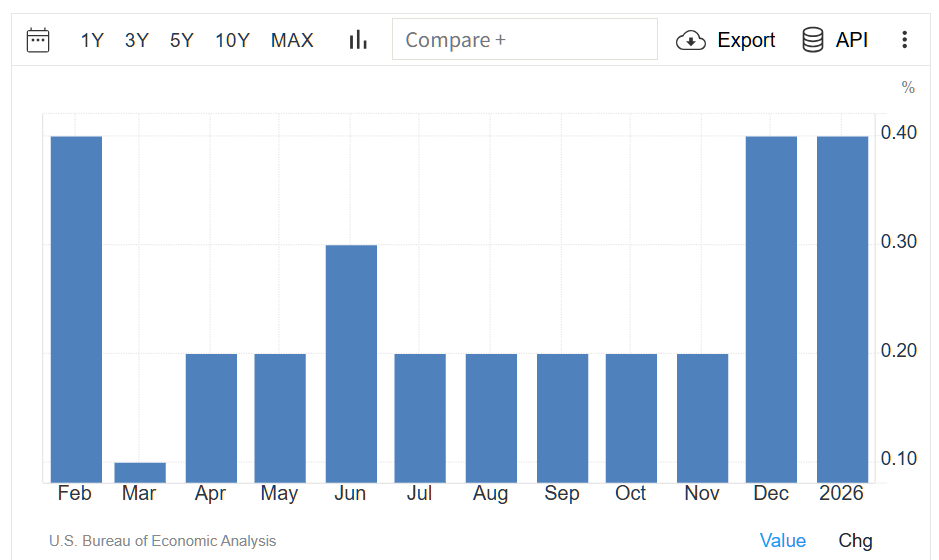
Task: Toggle to Chg view
Action: click(x=855, y=540)
